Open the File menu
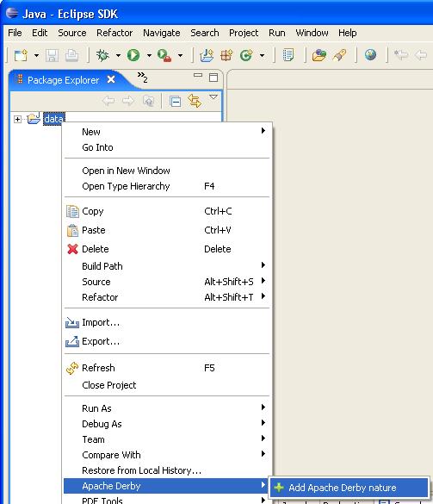This screenshot has width=433, height=504. [15, 33]
